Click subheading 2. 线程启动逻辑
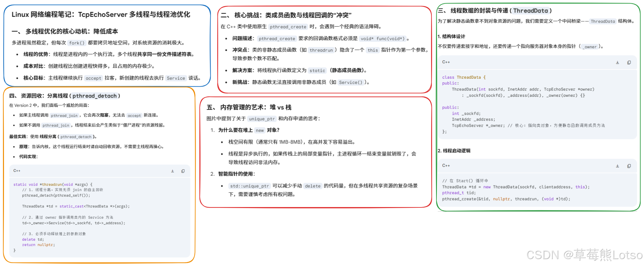 tap(454, 151)
